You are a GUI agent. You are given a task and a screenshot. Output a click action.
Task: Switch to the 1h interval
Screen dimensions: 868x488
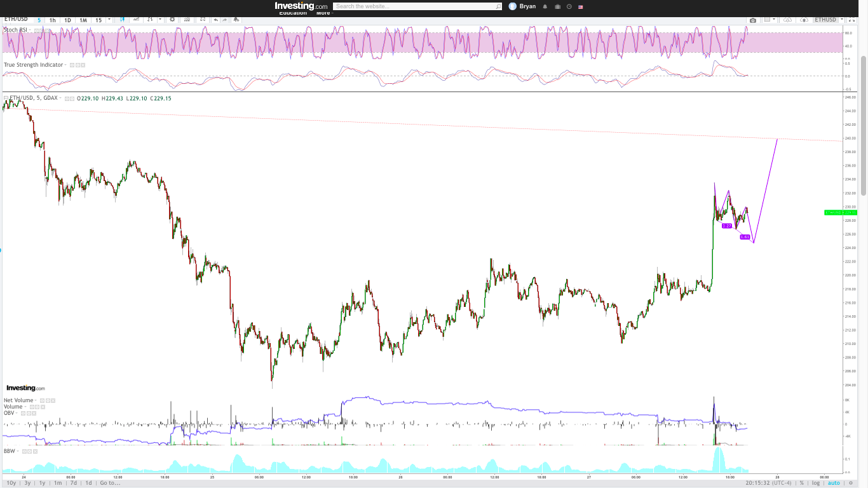click(53, 20)
